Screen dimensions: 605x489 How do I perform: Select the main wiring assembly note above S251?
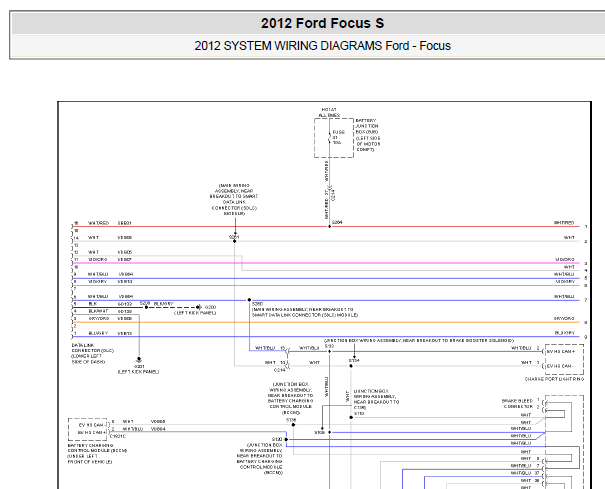(234, 200)
